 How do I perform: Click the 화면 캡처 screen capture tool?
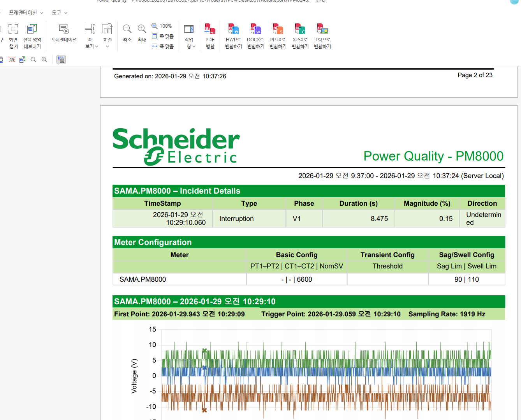point(13,36)
